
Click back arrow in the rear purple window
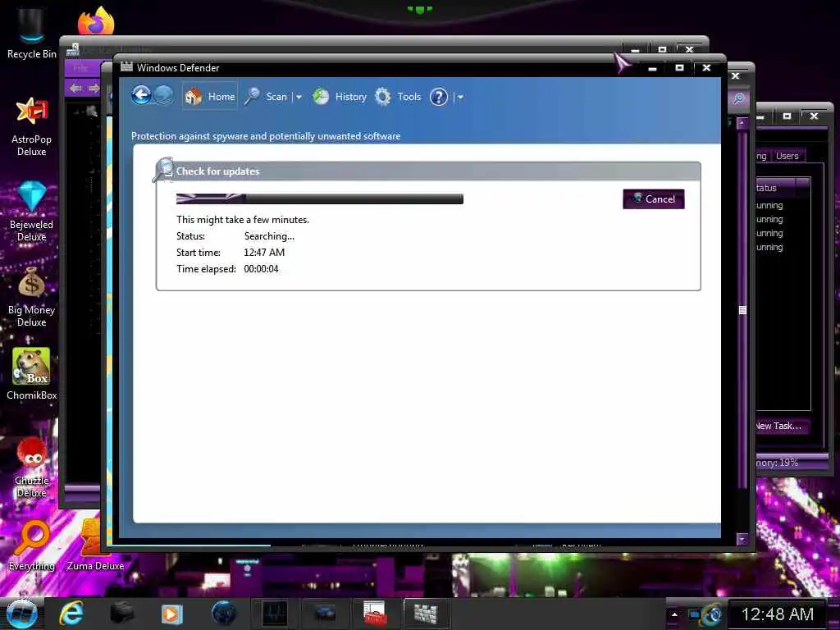(75, 88)
